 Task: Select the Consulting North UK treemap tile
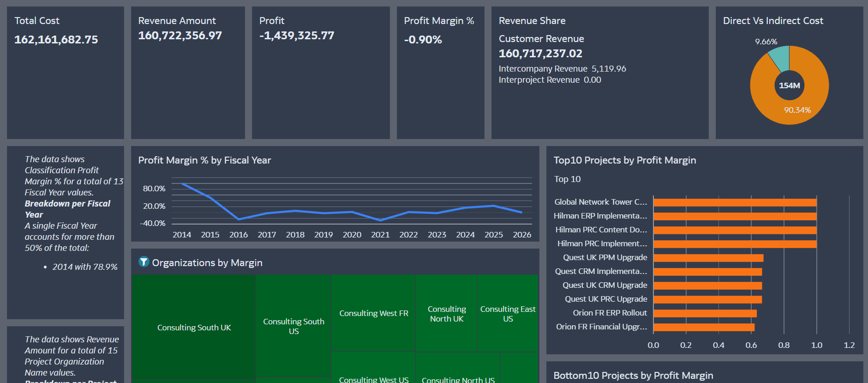(446, 313)
